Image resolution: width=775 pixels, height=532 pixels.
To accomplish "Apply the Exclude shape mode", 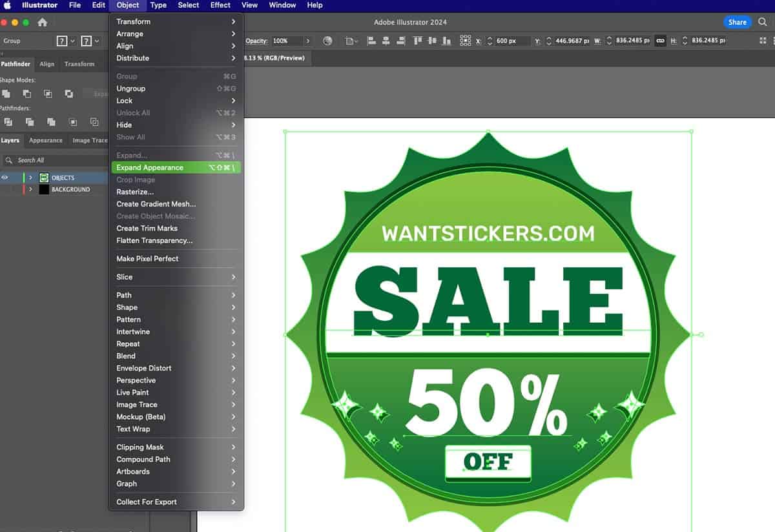I will (69, 94).
